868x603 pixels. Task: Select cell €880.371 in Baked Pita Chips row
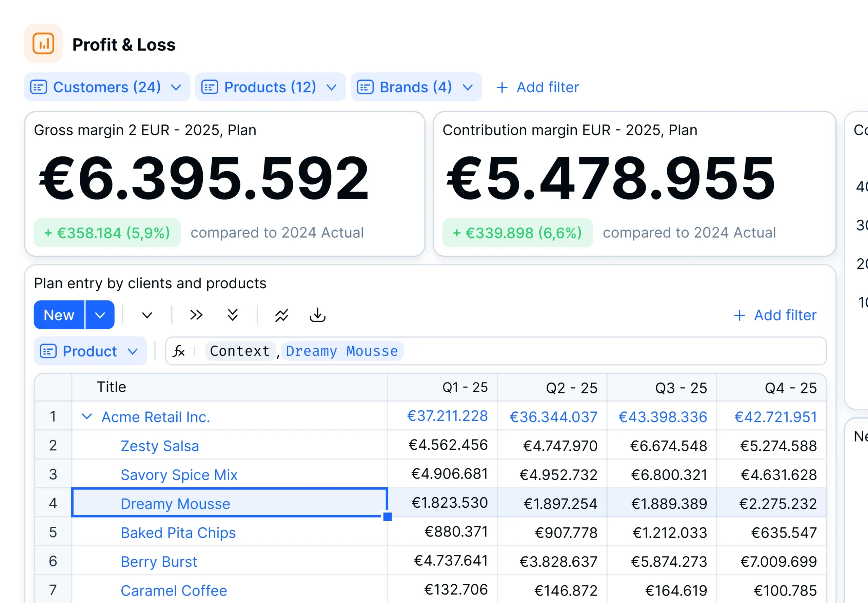click(442, 531)
